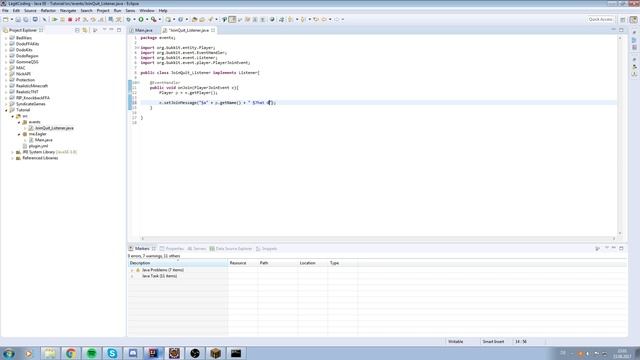This screenshot has width=640, height=360.
Task: Open the Properties view tab
Action: tap(172, 249)
